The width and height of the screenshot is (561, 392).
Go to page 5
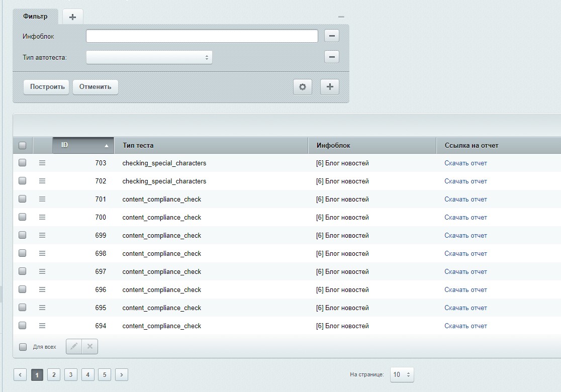pos(105,375)
